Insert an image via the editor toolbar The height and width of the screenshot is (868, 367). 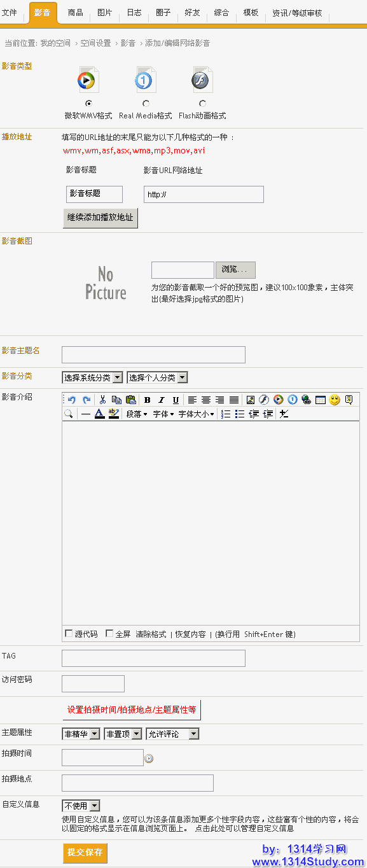click(251, 400)
